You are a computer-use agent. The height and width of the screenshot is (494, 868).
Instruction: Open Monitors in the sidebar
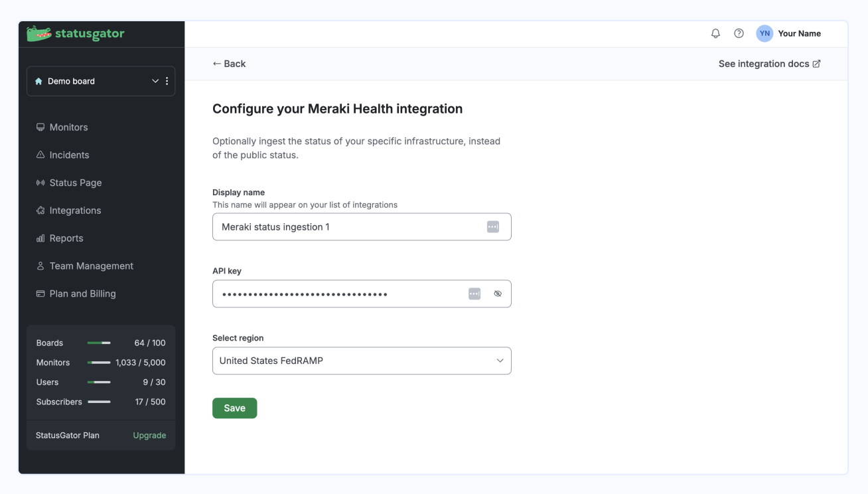[x=68, y=127]
